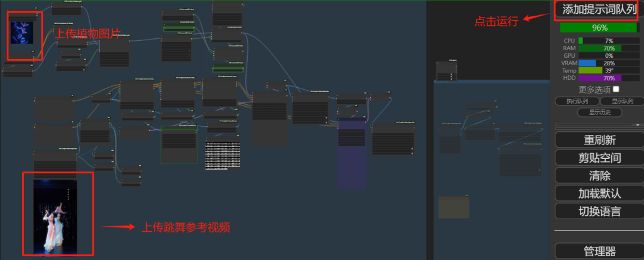This screenshot has height=260, width=644.
Task: Click the purple HDD 70% bar
Action: tap(609, 78)
